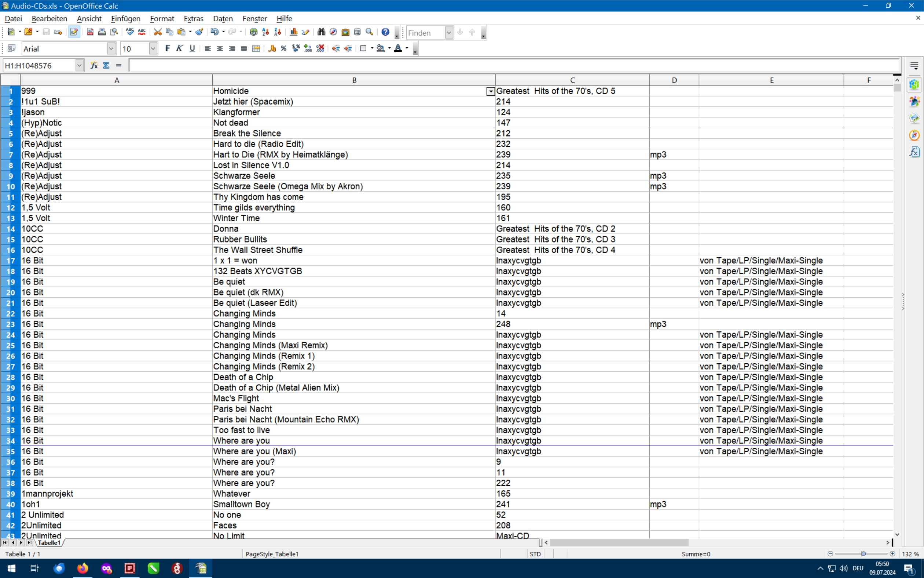Open find and replace binoculars
The height and width of the screenshot is (578, 924).
point(322,32)
